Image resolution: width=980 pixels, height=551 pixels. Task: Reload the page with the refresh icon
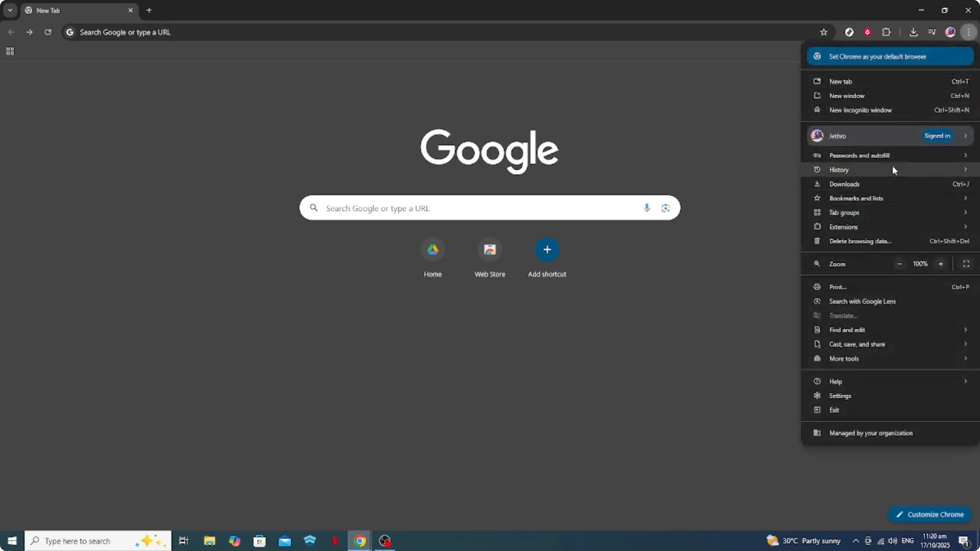click(x=48, y=32)
